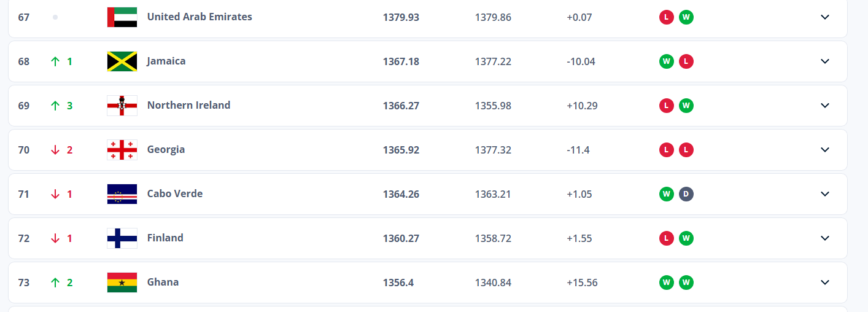Click the Ghana flag icon
This screenshot has width=868, height=312.
122,283
